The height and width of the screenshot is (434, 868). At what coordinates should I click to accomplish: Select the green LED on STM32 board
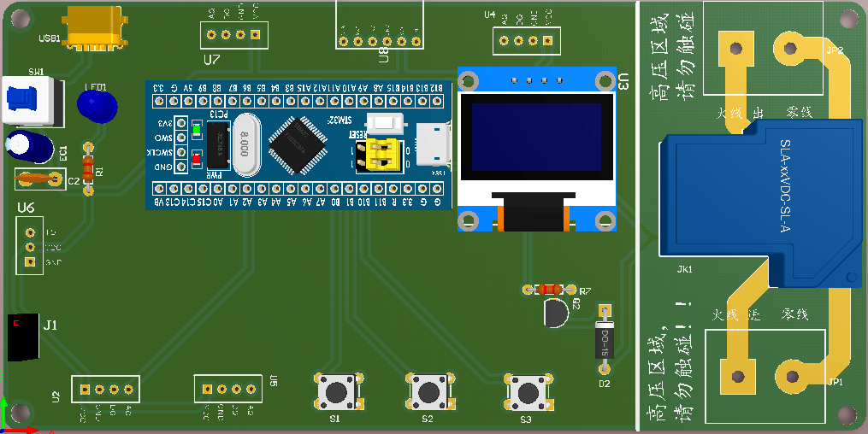pyautogui.click(x=196, y=131)
